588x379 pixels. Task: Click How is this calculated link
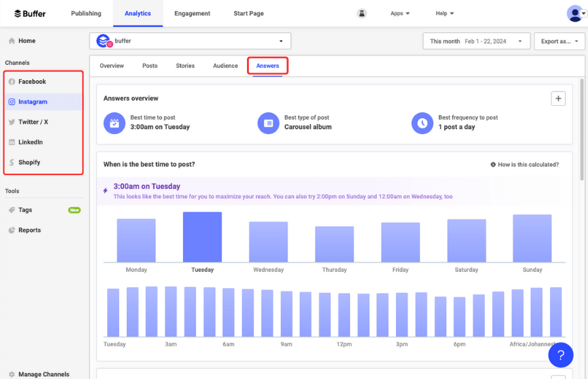(525, 165)
